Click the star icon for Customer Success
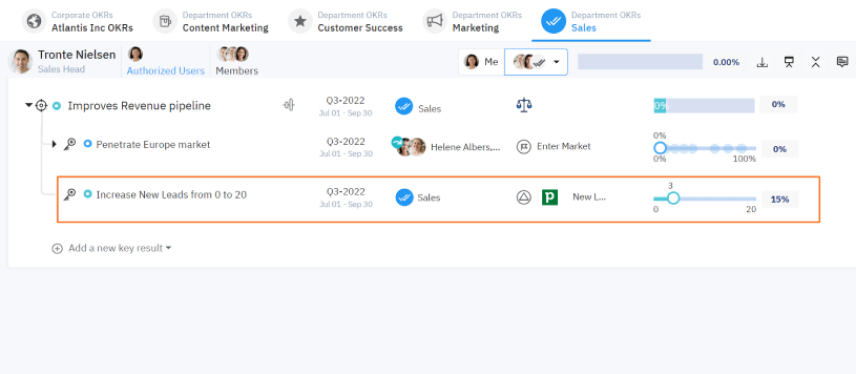Viewport: 856px width, 374px height. [300, 21]
